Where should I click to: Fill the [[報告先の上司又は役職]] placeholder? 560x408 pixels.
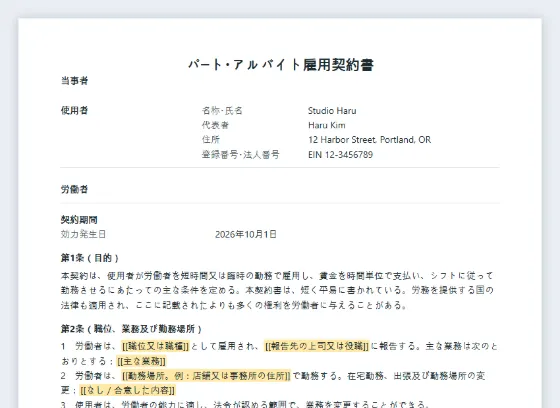316,346
